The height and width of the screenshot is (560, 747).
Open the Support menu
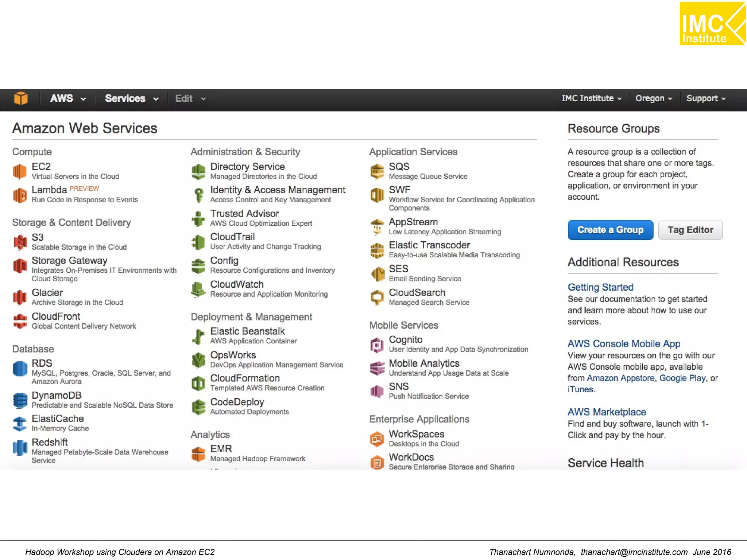point(706,98)
